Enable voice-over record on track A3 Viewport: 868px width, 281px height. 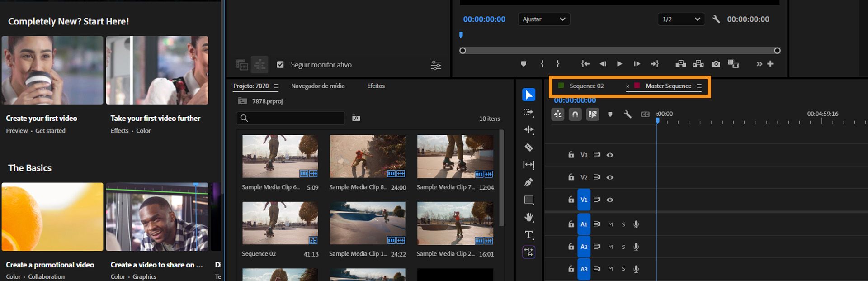point(636,269)
